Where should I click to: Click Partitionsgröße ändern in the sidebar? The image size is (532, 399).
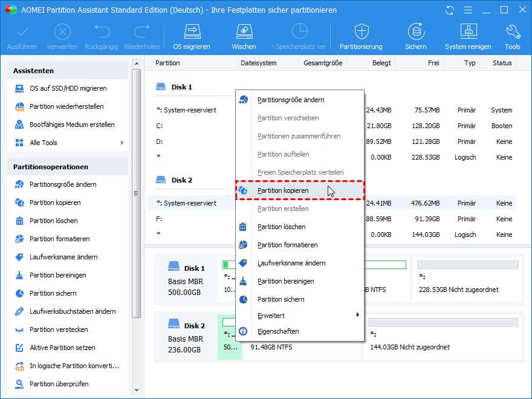(x=63, y=184)
